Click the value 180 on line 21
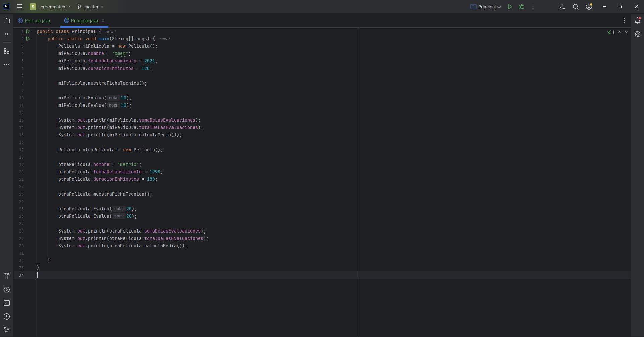 point(151,179)
